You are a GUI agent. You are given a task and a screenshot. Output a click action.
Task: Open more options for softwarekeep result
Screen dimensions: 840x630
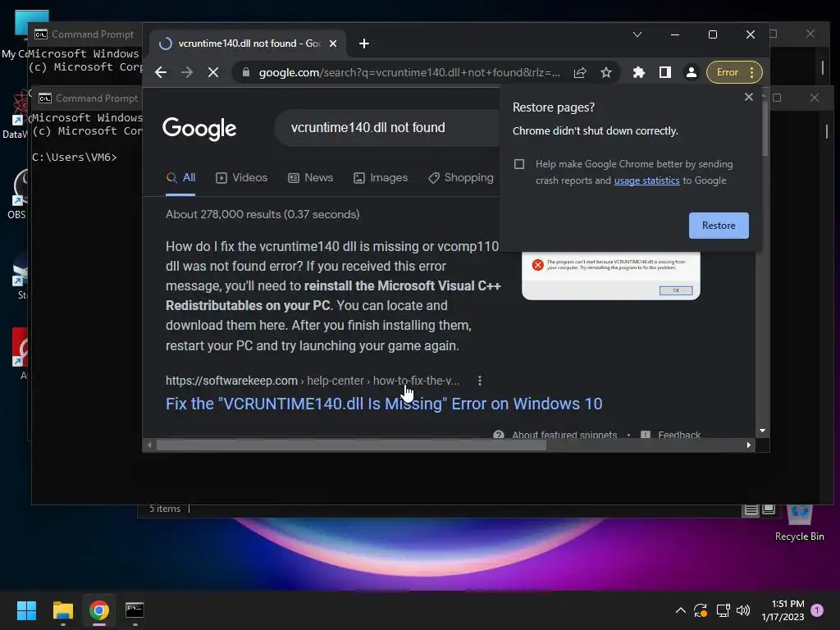click(x=479, y=381)
